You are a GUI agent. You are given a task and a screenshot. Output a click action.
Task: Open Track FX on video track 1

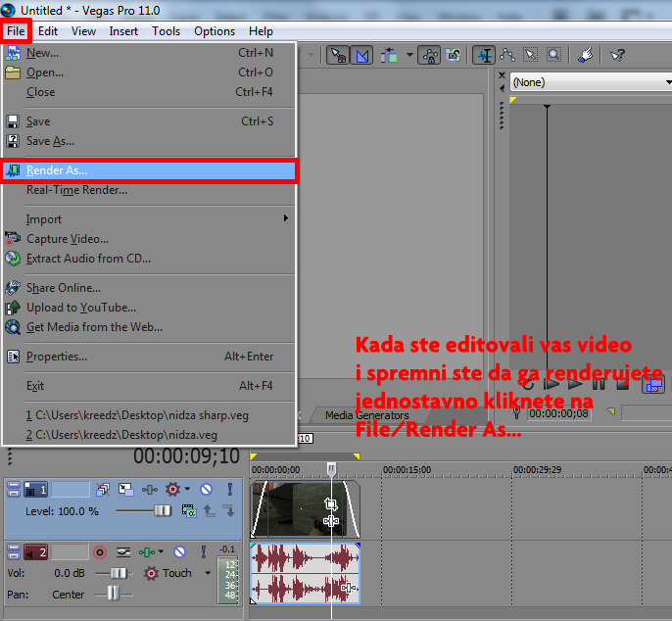(x=150, y=490)
